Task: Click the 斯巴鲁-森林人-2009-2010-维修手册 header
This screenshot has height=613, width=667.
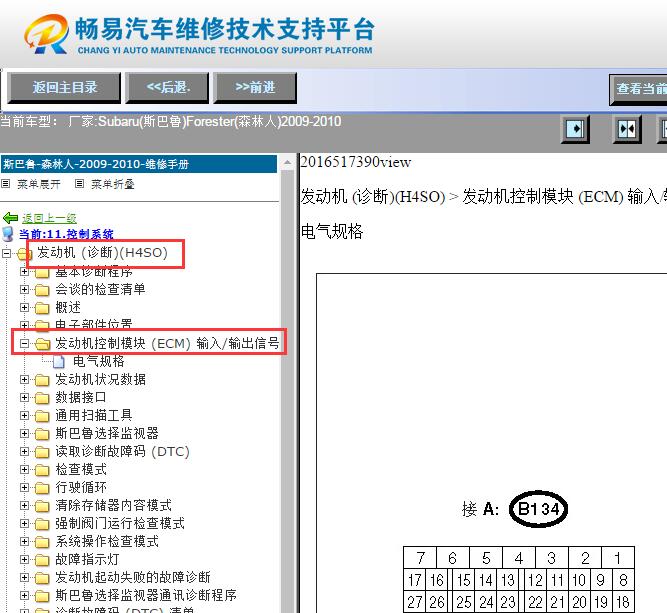Action: pyautogui.click(x=139, y=164)
